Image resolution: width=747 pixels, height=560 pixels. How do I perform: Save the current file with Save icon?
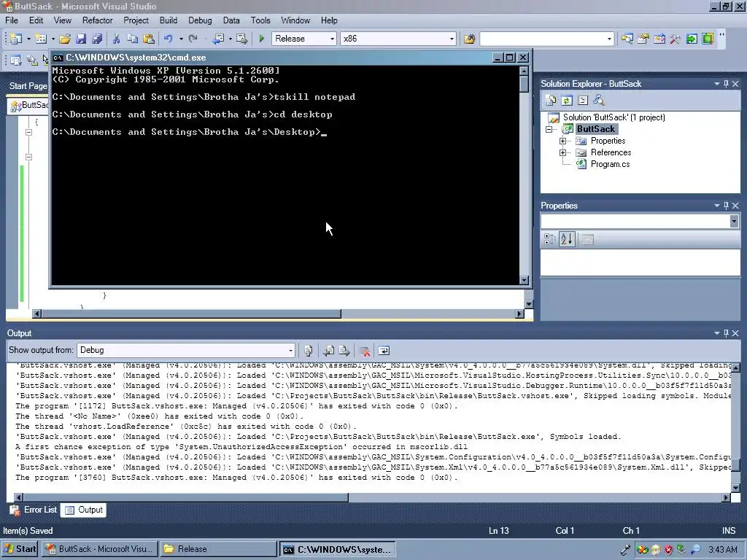[x=81, y=39]
